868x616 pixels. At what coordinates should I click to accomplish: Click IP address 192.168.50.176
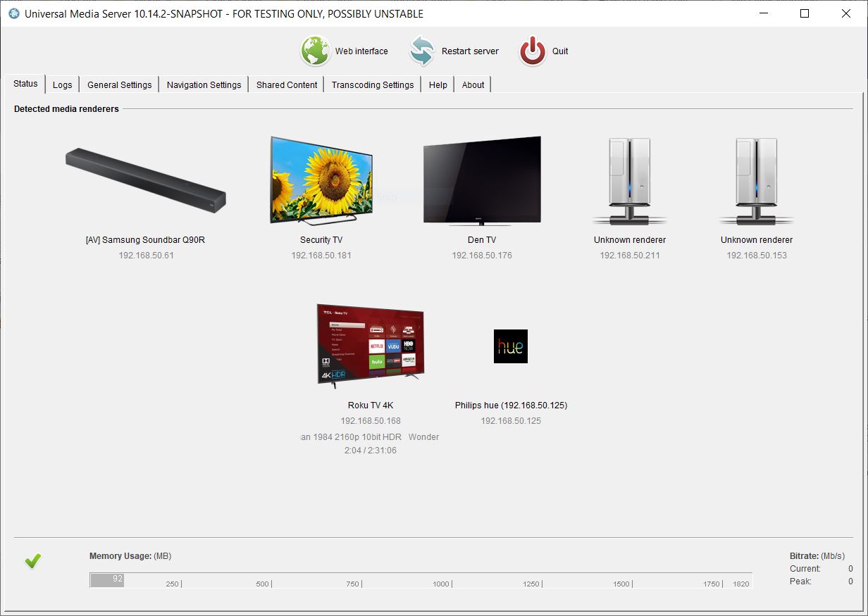click(482, 256)
